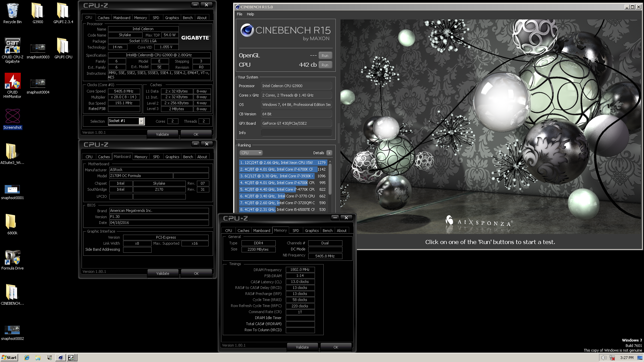This screenshot has height=362, width=644.
Task: Select ranking entry 5 Core i7-4770K
Action: tap(282, 189)
